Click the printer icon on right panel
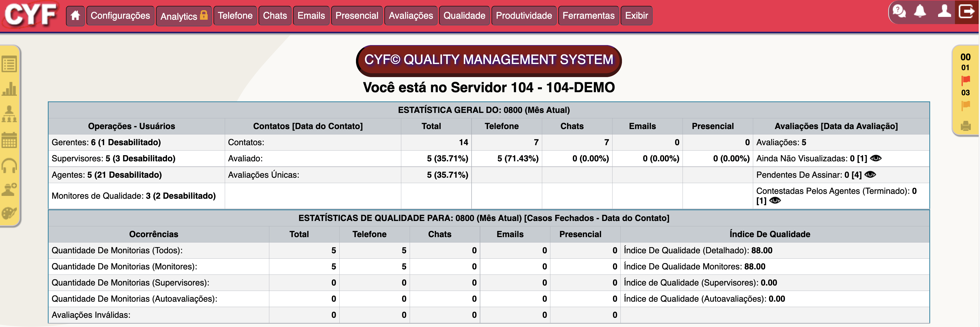The image size is (980, 327). (965, 126)
